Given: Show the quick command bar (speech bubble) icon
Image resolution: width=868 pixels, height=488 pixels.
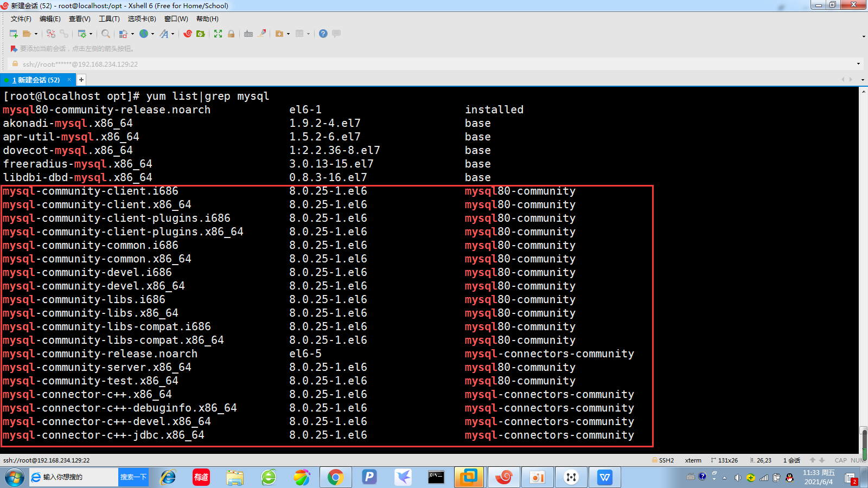Looking at the screenshot, I should (x=335, y=33).
